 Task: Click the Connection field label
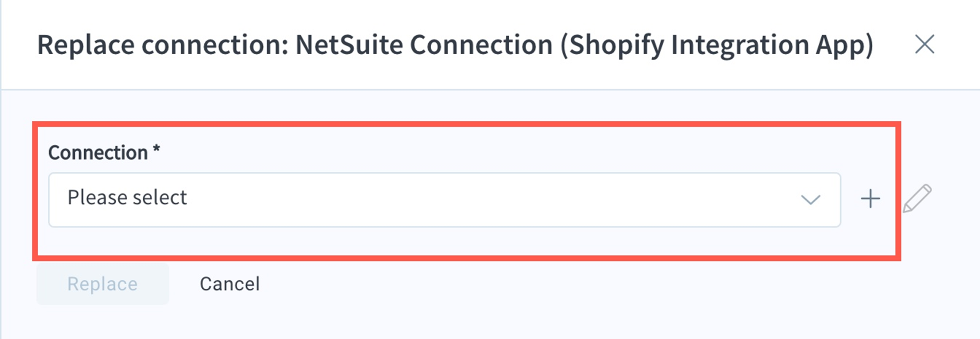point(98,153)
